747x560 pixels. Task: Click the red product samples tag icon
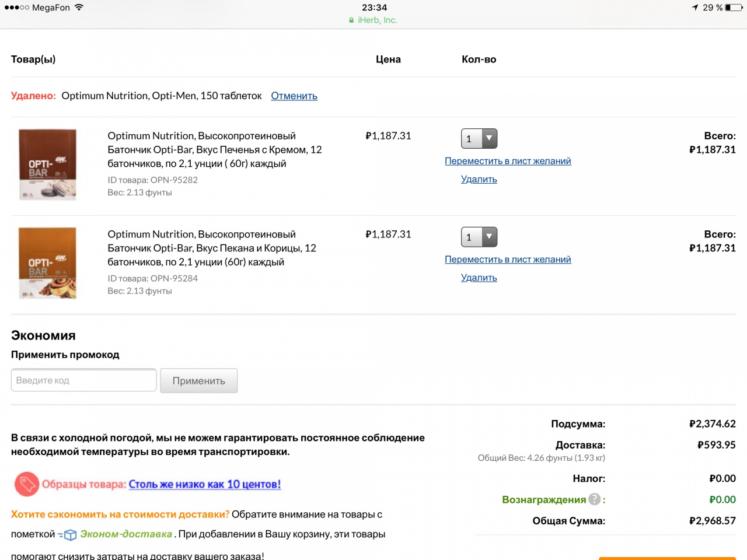(x=26, y=484)
